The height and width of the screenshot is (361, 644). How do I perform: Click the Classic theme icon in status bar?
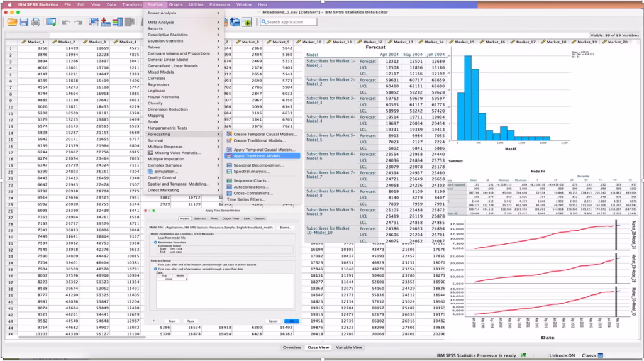click(600, 355)
